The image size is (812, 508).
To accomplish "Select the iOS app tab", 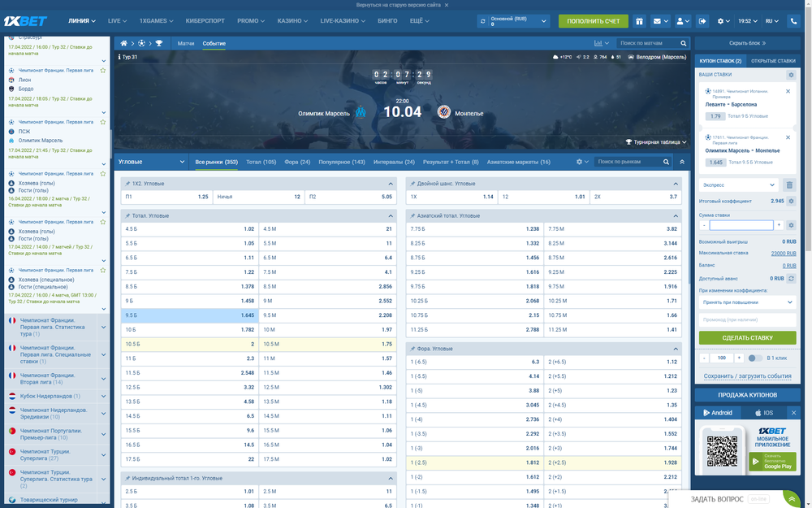I will [764, 413].
